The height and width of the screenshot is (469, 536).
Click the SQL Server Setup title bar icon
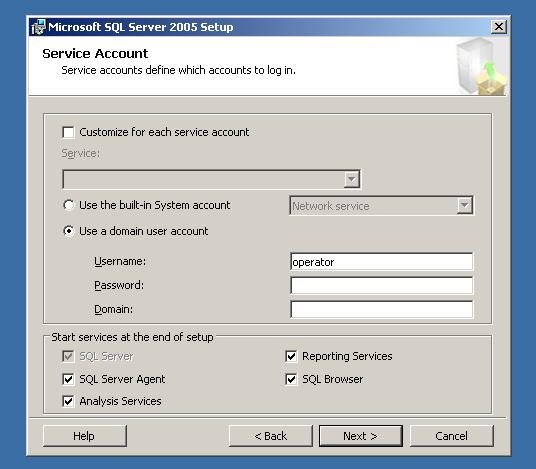point(38,27)
